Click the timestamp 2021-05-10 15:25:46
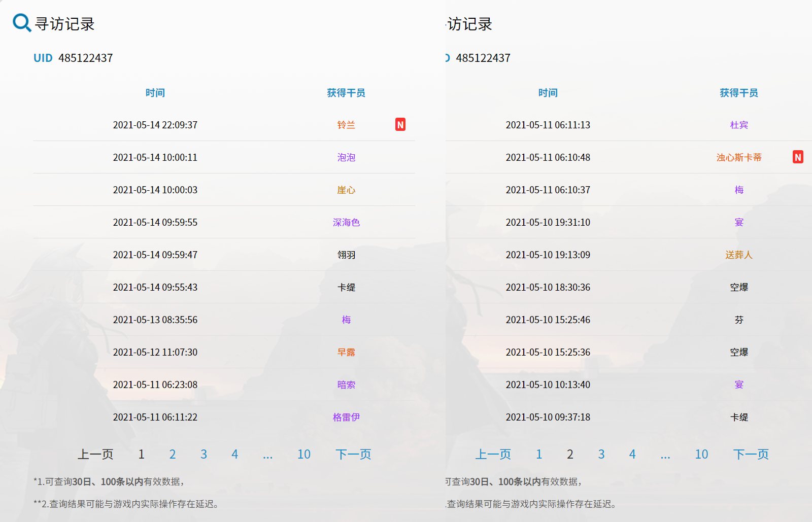The width and height of the screenshot is (812, 522). click(548, 320)
